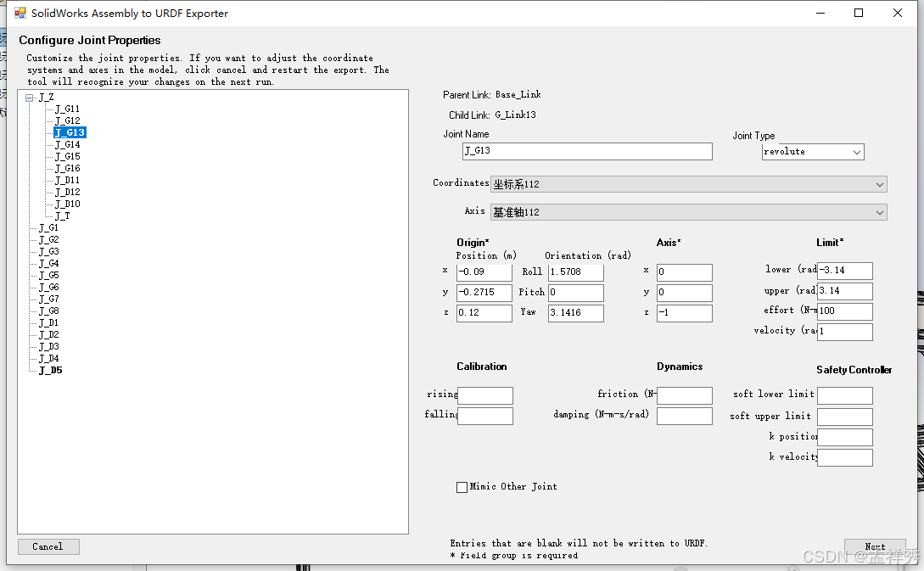Click the Cancel button
Viewport: 924px width, 571px height.
(48, 547)
